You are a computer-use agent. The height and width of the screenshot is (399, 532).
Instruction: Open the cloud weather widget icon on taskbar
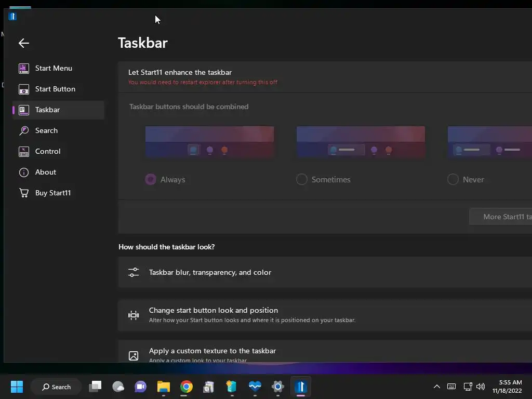click(118, 387)
